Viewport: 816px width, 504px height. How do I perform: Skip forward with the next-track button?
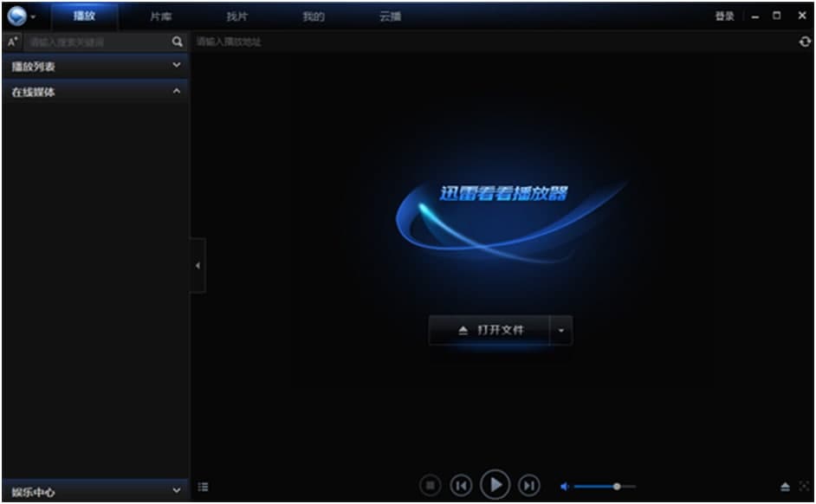[x=530, y=487]
